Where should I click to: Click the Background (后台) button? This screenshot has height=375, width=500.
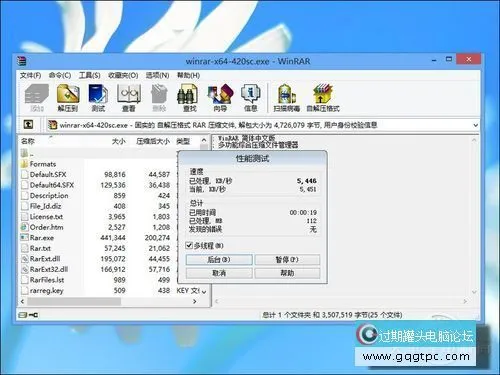point(219,260)
